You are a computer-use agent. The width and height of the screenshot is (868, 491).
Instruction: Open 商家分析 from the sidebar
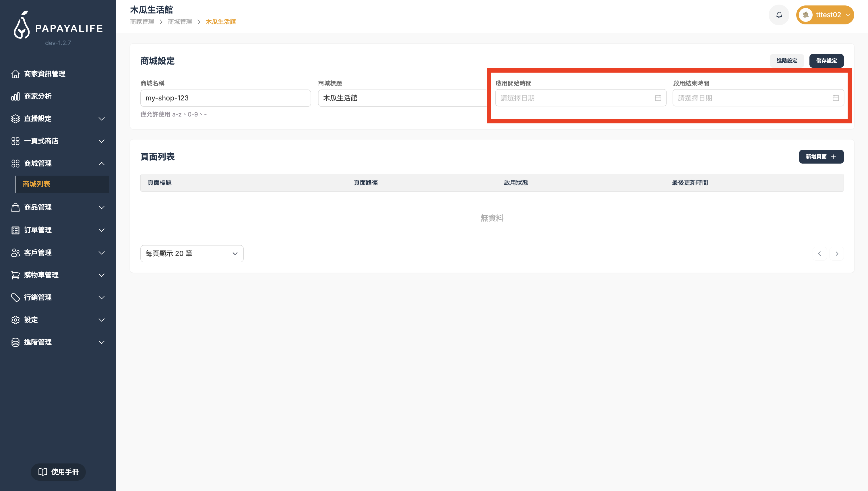37,96
